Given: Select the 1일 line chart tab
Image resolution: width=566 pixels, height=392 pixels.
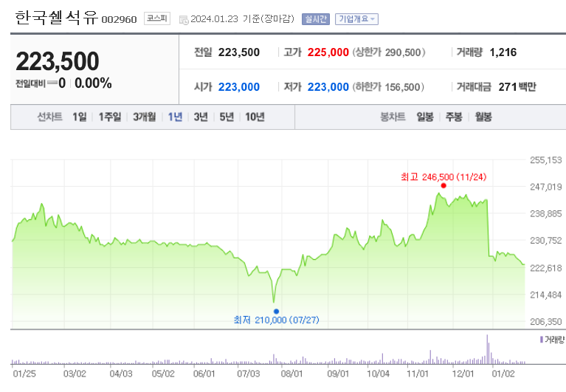Looking at the screenshot, I should [80, 117].
